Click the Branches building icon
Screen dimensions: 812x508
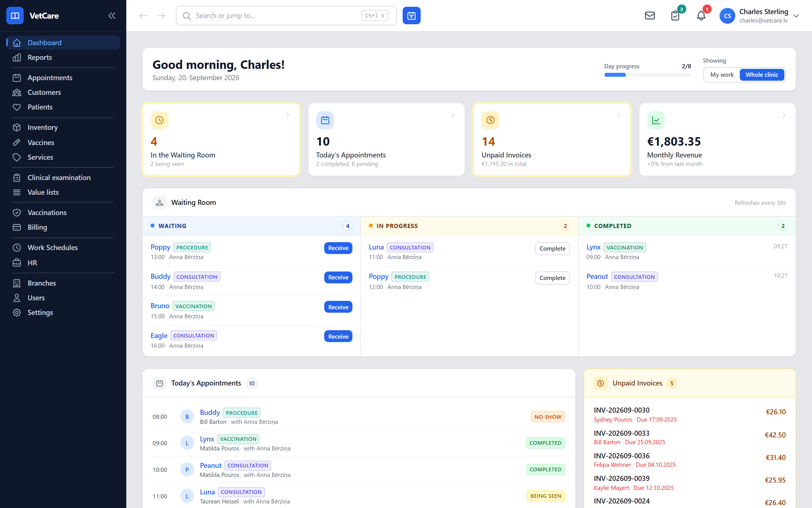click(x=17, y=283)
